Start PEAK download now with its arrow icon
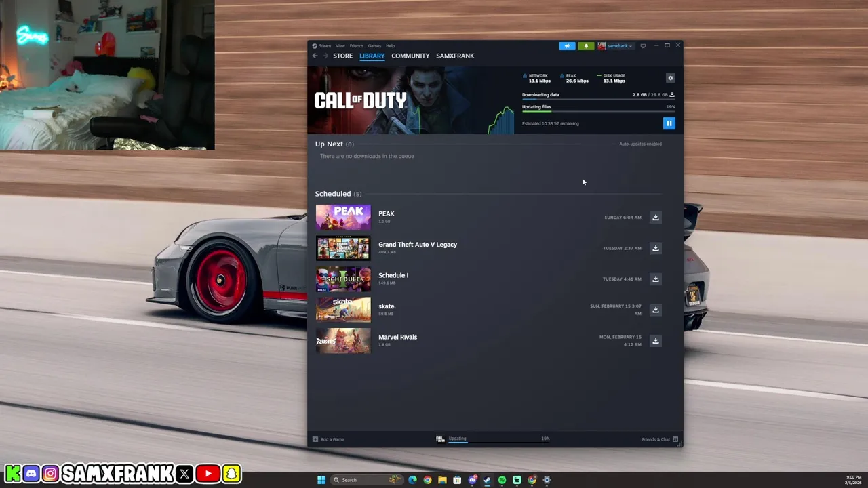868x488 pixels. (655, 218)
